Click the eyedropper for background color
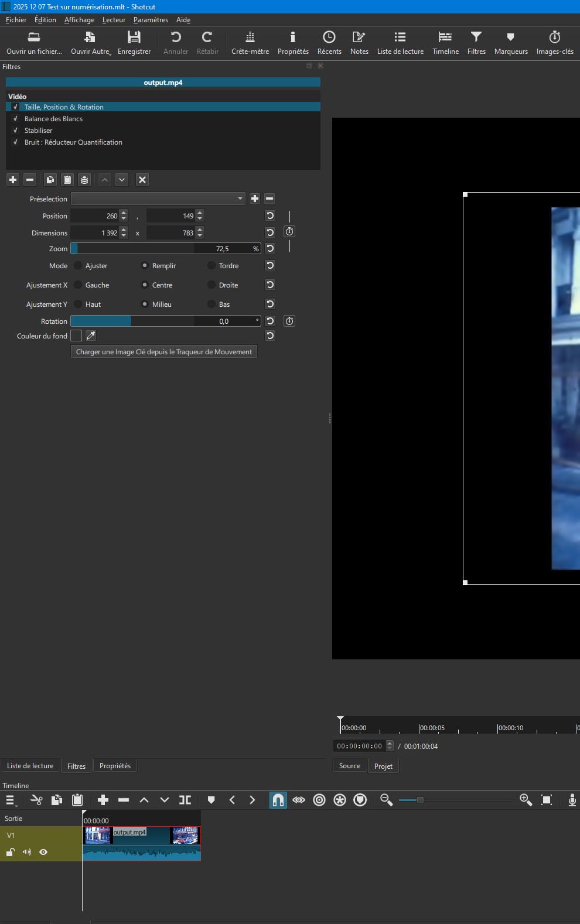 (91, 336)
